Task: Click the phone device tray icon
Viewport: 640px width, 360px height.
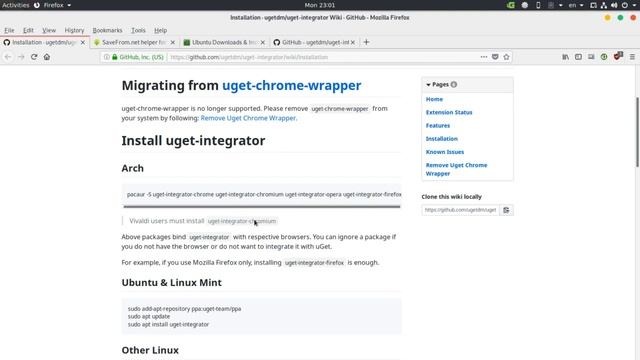Action: pos(538,5)
